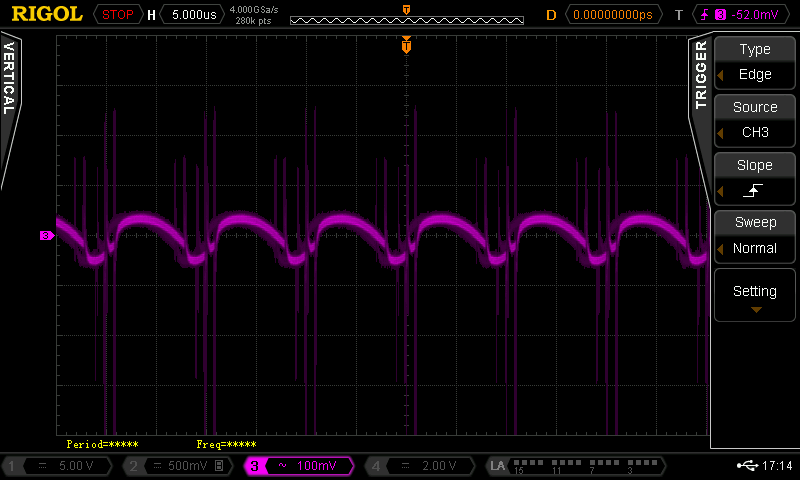Image resolution: width=800 pixels, height=480 pixels.
Task: Select the delay 0.00000000ps readout
Action: (x=613, y=14)
